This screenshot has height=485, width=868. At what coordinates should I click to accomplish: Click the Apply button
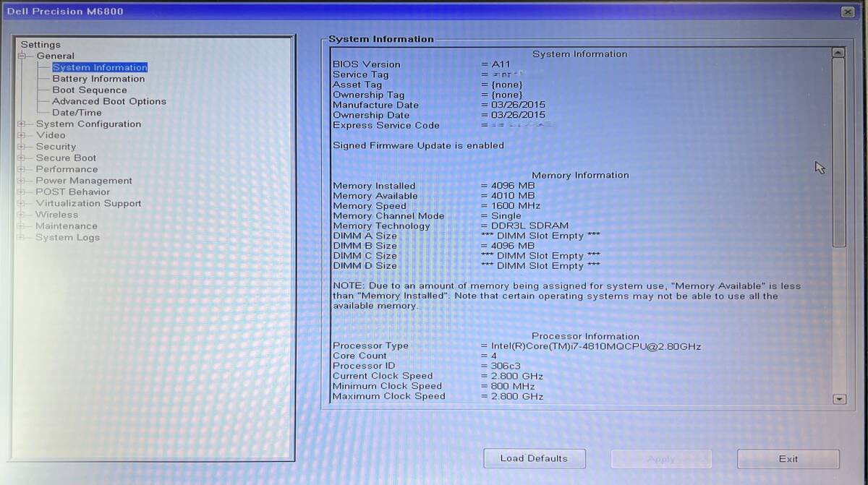[x=661, y=458]
